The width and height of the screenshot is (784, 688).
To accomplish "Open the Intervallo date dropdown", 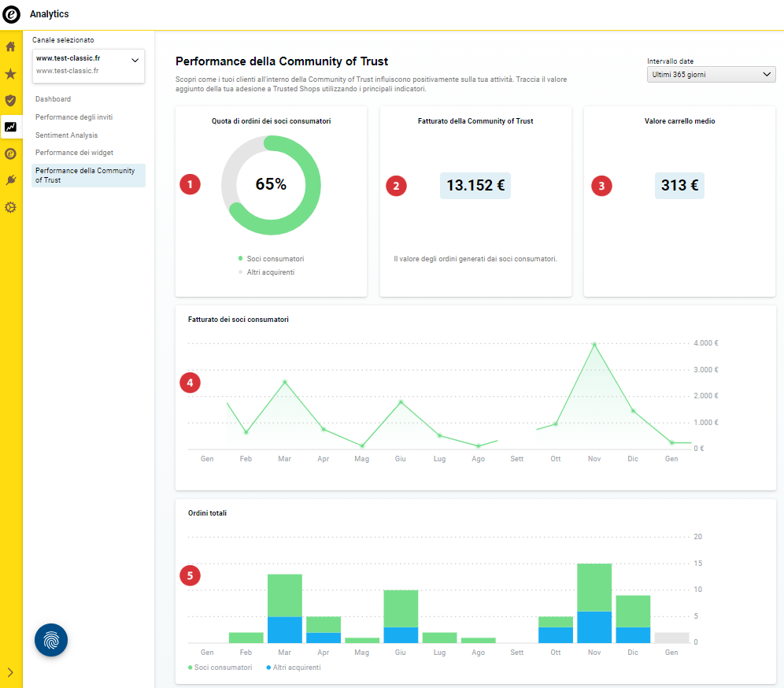I will (711, 75).
